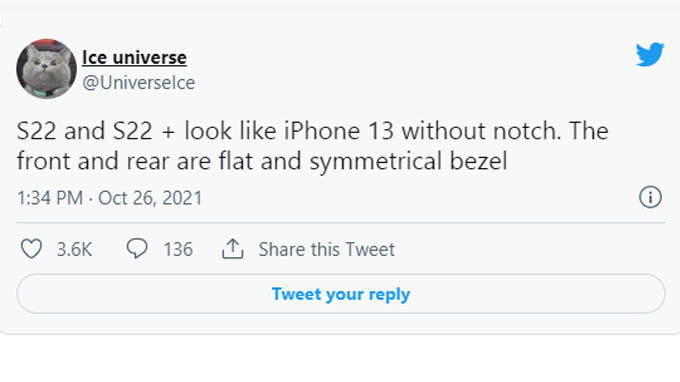Click the 136 replies count
The height and width of the screenshot is (382, 680).
tap(178, 249)
